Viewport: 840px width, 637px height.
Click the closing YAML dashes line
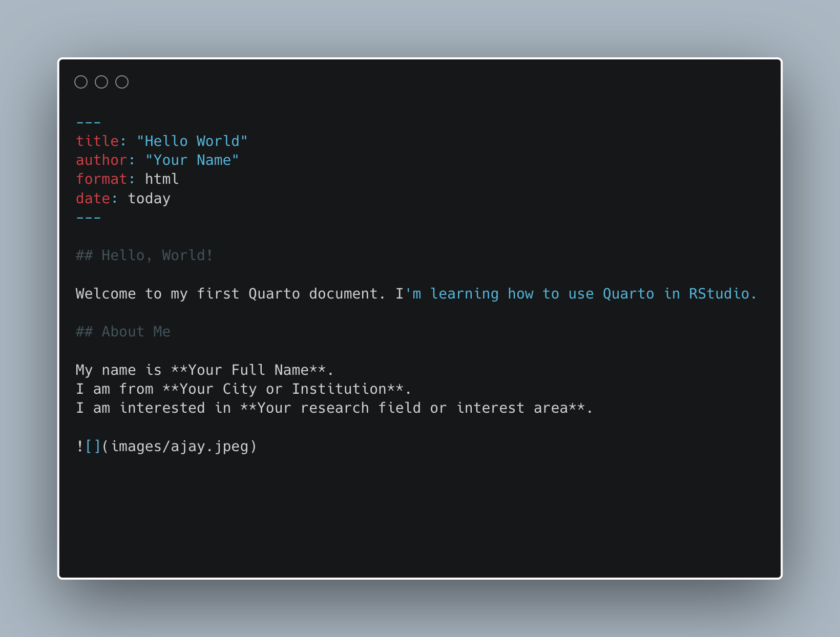89,218
